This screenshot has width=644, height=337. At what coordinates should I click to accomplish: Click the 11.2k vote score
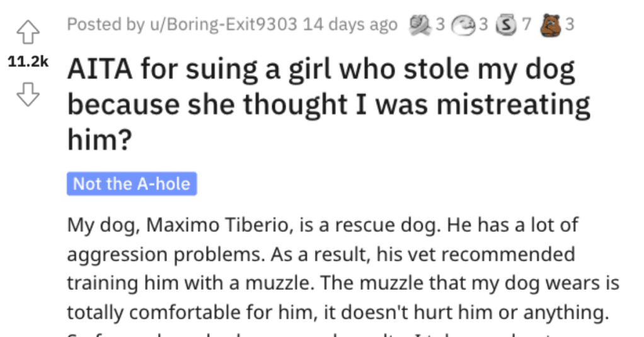click(x=28, y=62)
